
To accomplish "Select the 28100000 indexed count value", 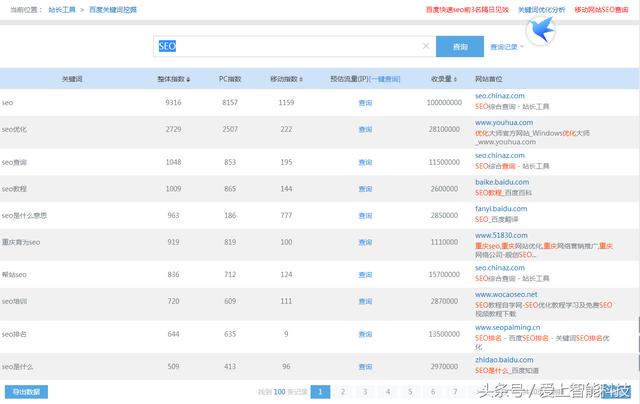I will click(444, 129).
